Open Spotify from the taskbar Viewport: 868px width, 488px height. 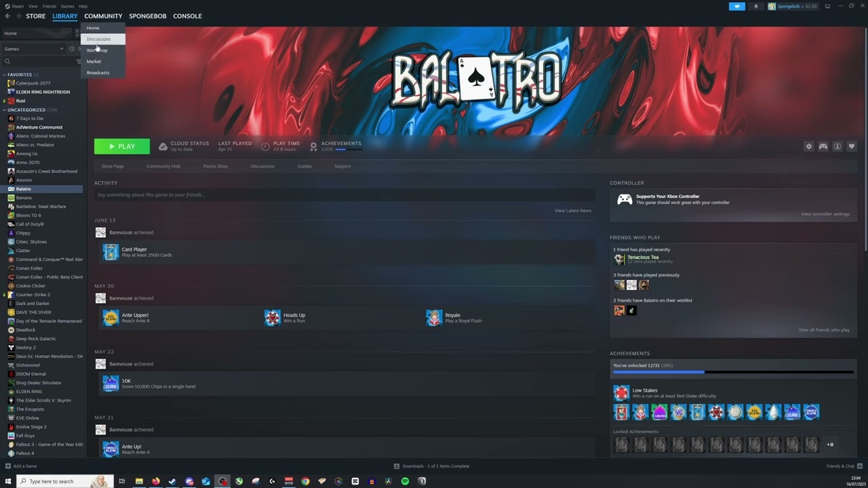405,481
